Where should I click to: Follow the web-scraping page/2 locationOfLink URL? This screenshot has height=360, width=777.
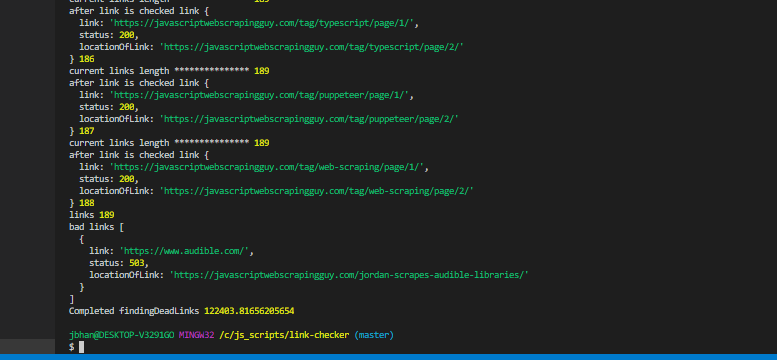pyautogui.click(x=316, y=191)
